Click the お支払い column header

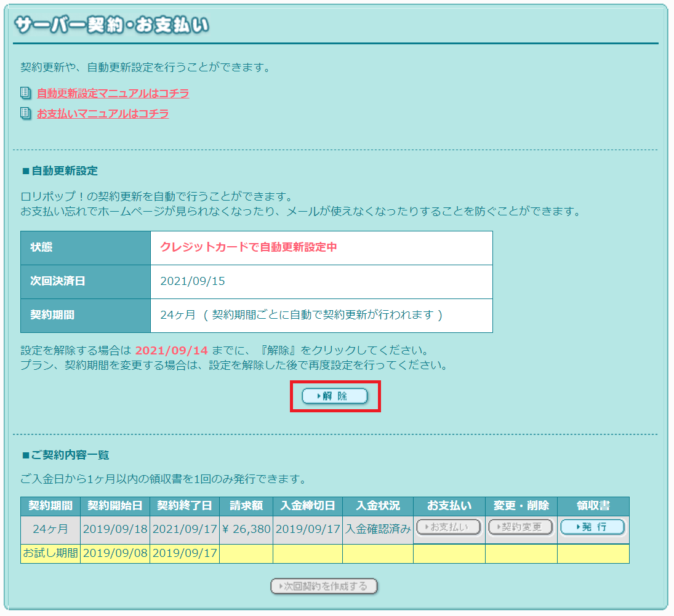[x=449, y=506]
